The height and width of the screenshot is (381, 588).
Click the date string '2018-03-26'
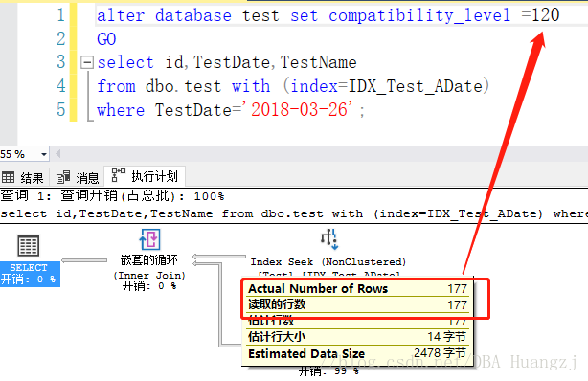pyautogui.click(x=298, y=109)
